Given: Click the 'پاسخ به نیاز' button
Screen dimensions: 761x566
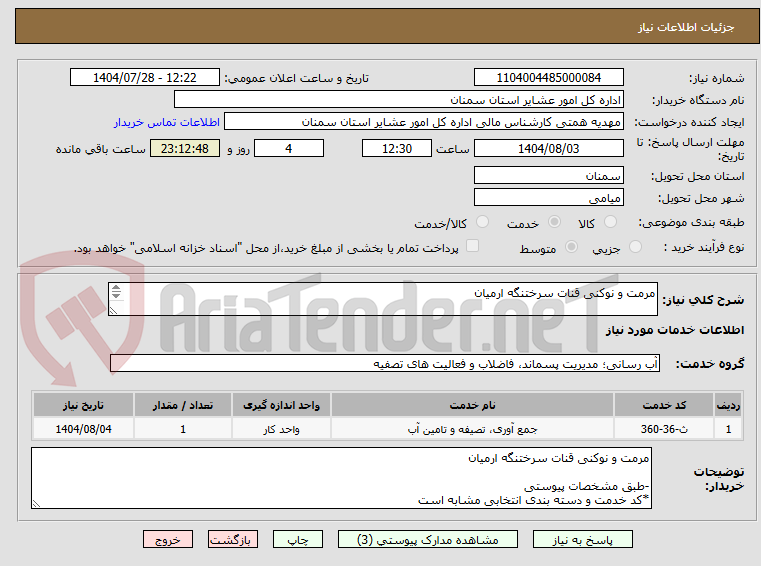Looking at the screenshot, I should pyautogui.click(x=582, y=539).
